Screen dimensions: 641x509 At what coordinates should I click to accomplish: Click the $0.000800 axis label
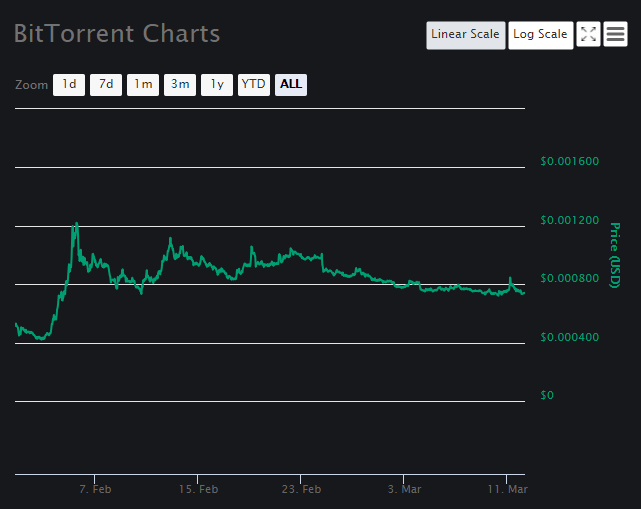coord(569,278)
